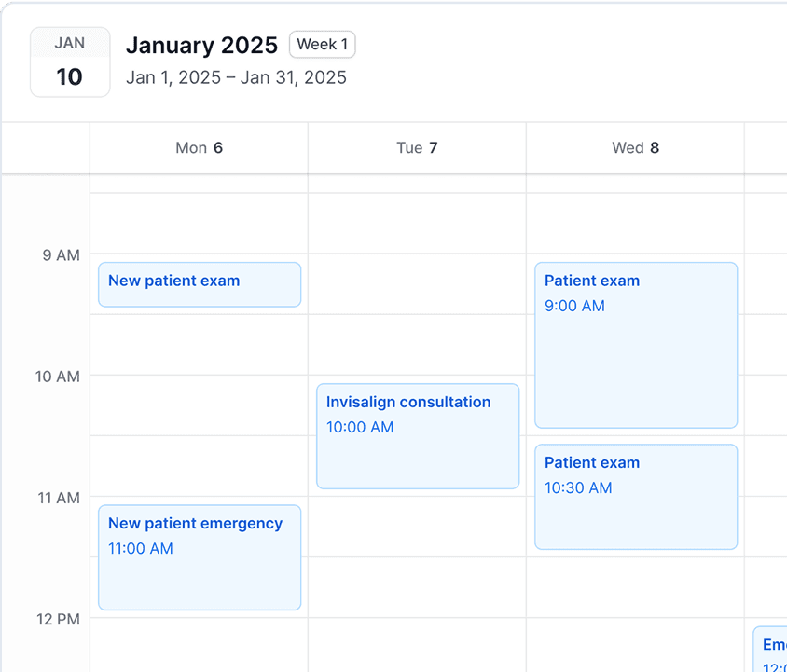787x672 pixels.
Task: Open the New patient emergency appointment
Action: tap(200, 556)
